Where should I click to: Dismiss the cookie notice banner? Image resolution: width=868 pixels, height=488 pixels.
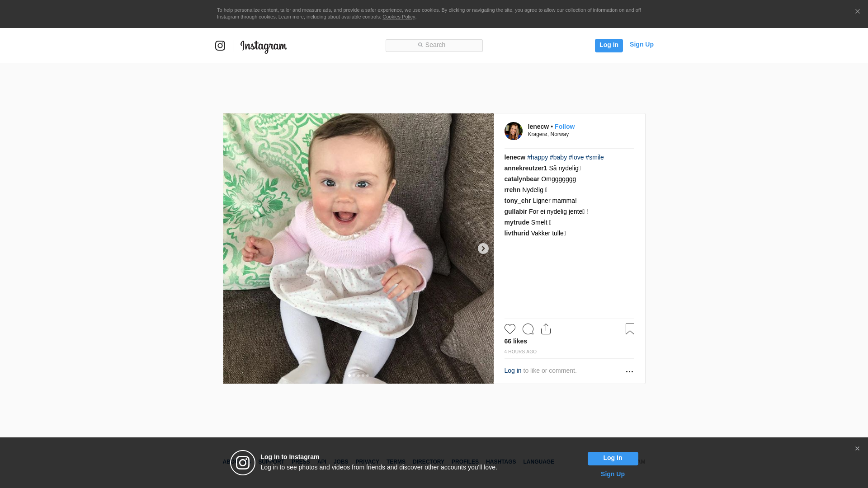click(x=857, y=12)
